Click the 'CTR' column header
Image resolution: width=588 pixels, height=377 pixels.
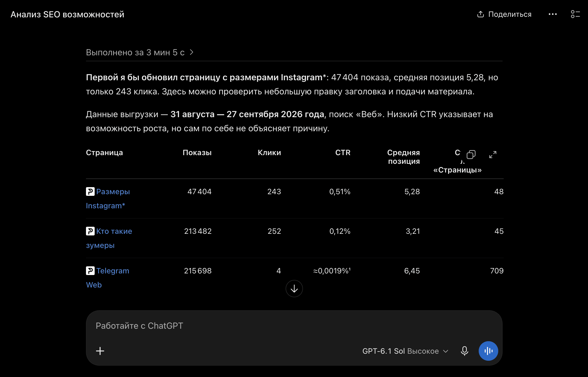[x=343, y=152]
